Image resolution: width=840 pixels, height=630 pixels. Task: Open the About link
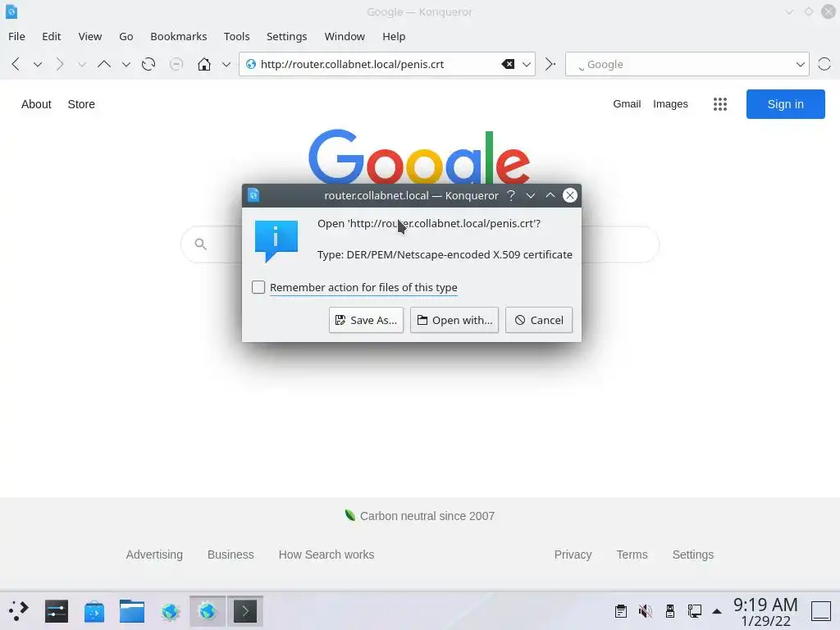(36, 104)
